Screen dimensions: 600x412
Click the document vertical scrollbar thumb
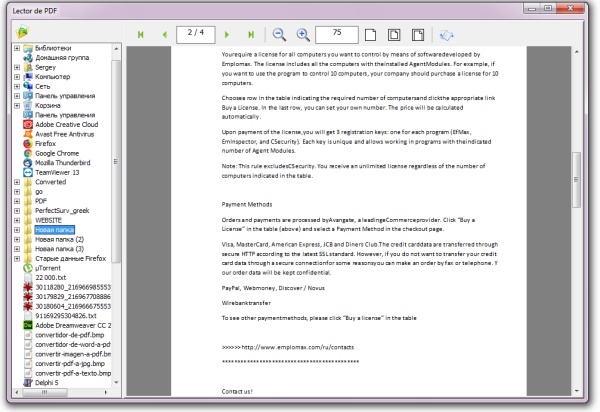pos(576,179)
